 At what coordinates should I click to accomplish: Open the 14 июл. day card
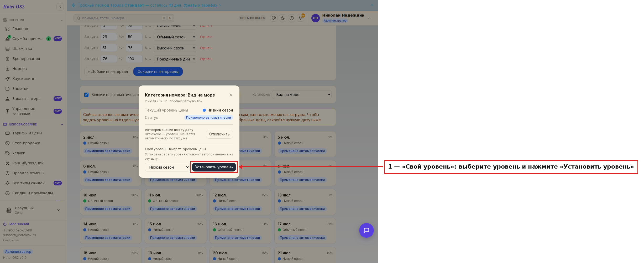tap(111, 231)
